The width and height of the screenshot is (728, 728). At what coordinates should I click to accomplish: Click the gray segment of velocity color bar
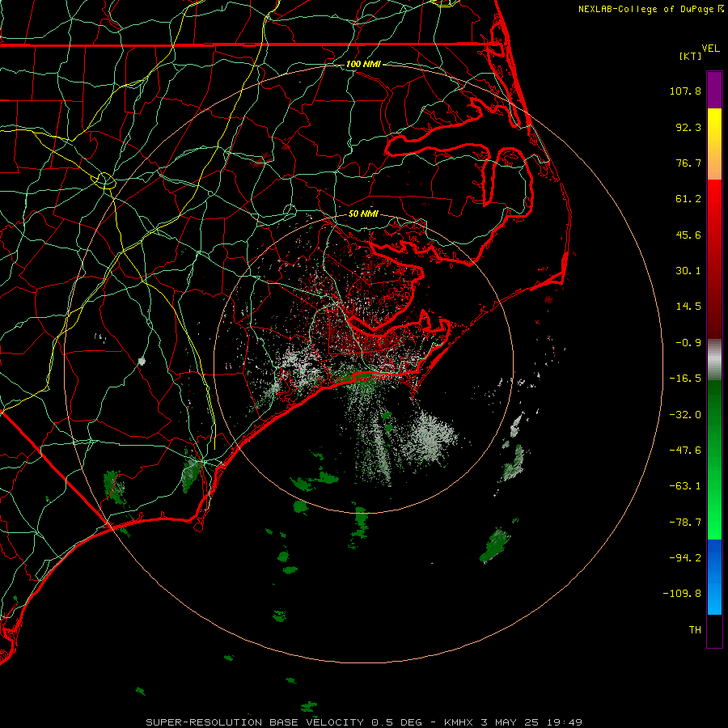pos(714,360)
